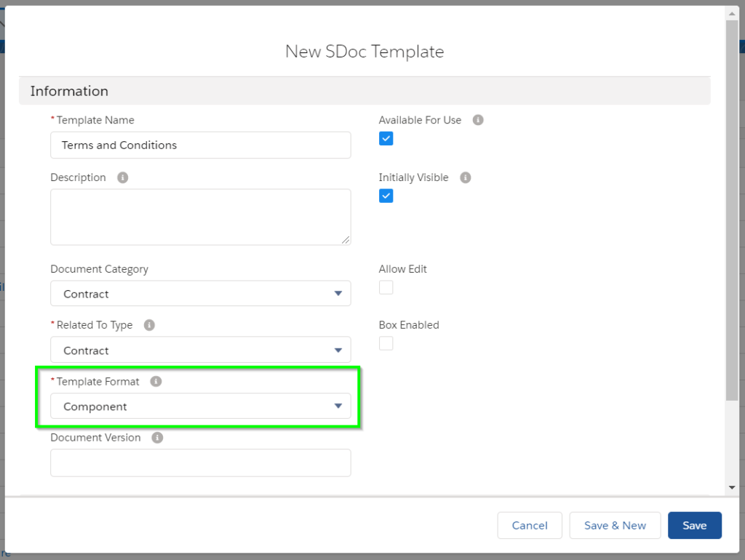The height and width of the screenshot is (560, 745).
Task: Click the Save & New button
Action: [x=615, y=525]
